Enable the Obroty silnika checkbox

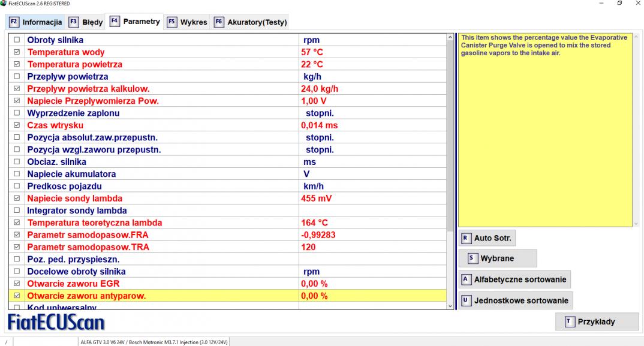tap(17, 40)
